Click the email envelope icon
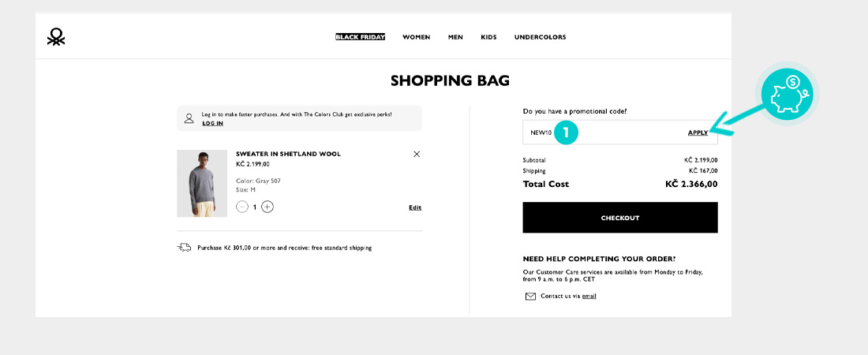 [x=530, y=297]
